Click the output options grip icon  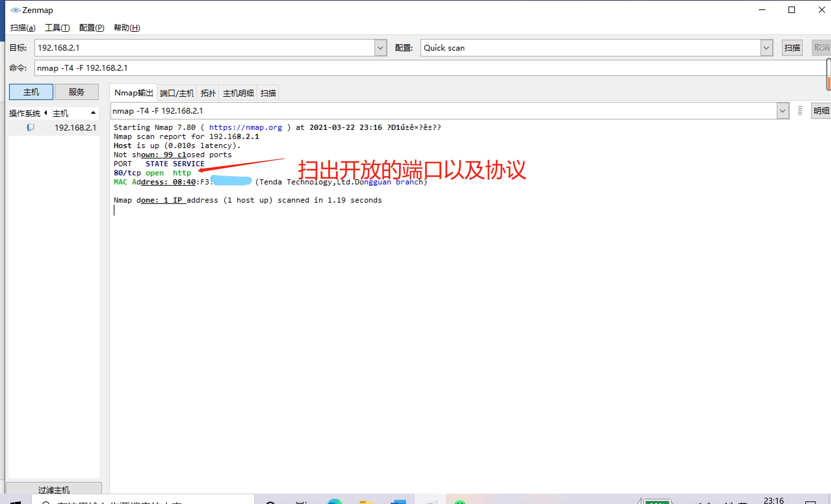800,110
